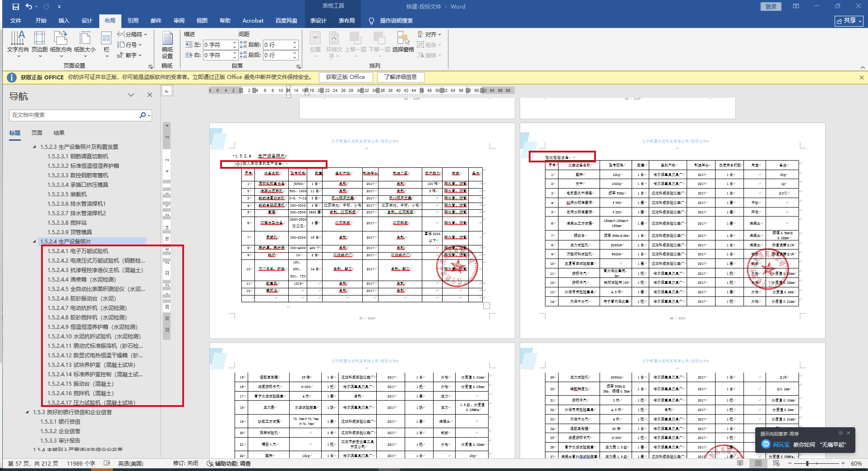Close the 腾讯电脑管家 popup notification
Image resolution: width=868 pixels, height=471 pixels.
click(848, 433)
